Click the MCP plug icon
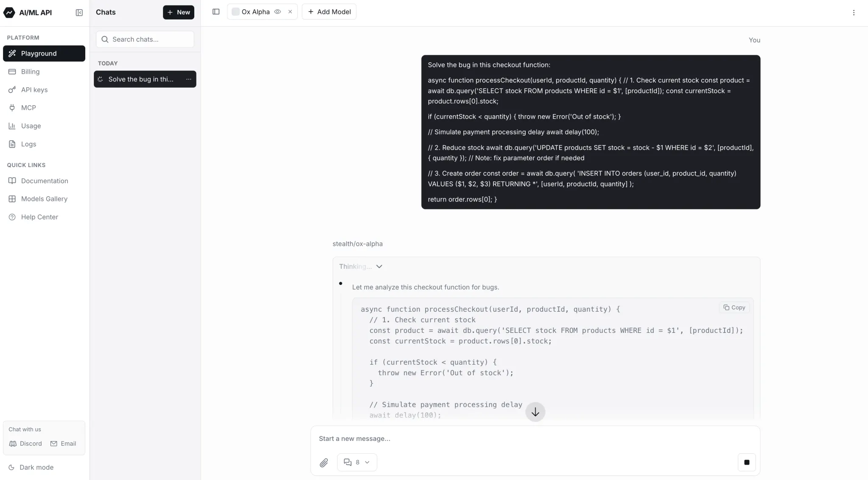This screenshot has height=480, width=868. point(12,108)
